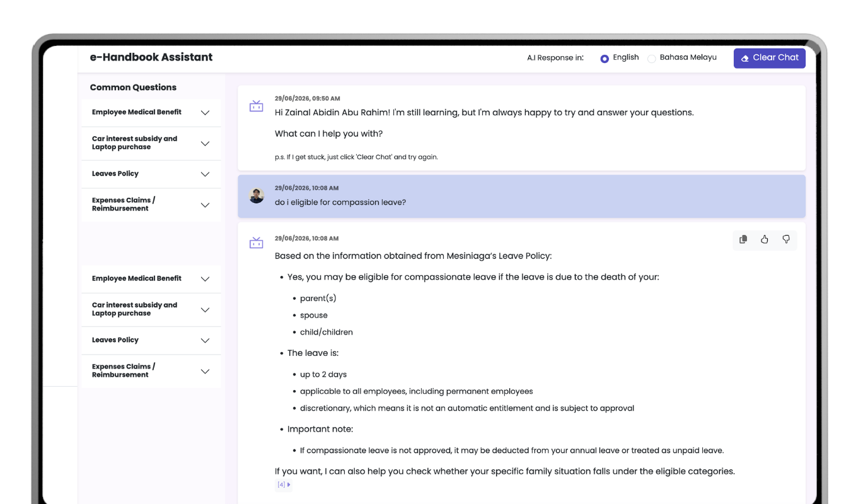Click the "The leave is:" bullet
The width and height of the screenshot is (851, 504).
313,353
